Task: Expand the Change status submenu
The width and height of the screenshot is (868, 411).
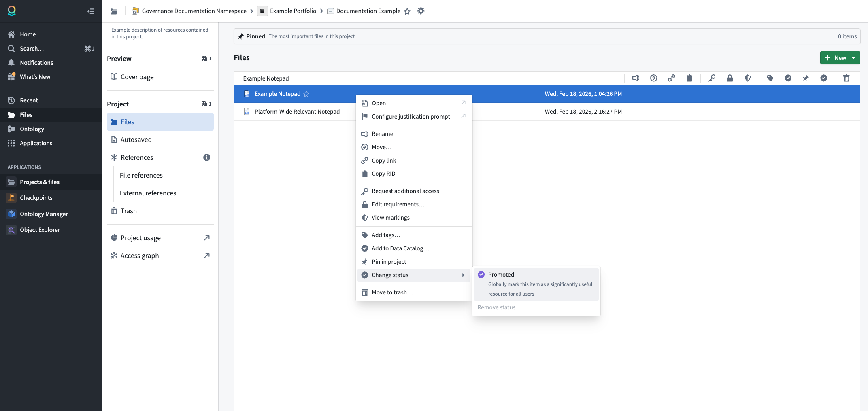Action: coord(414,275)
